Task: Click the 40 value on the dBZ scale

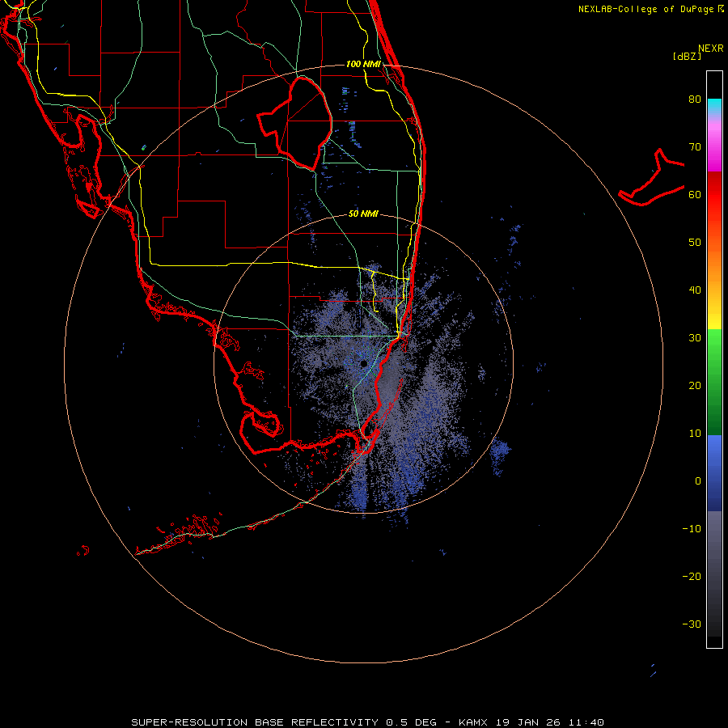Action: [695, 290]
